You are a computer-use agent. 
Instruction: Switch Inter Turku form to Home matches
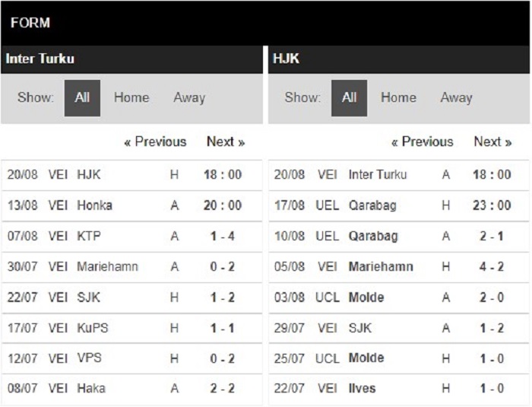[x=131, y=98]
